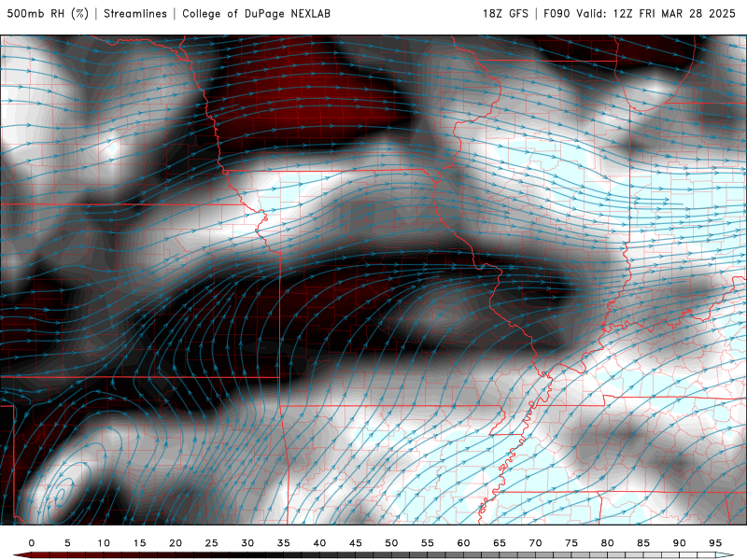Click the colorbar value label 25
Image resolution: width=747 pixels, height=560 pixels.
[x=212, y=543]
